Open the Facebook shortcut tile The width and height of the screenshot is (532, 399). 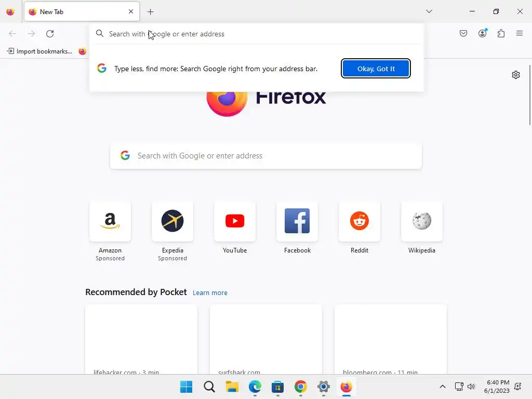[297, 228]
